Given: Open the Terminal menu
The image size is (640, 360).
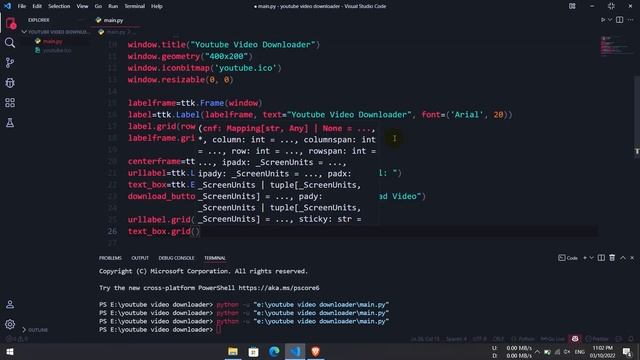Looking at the screenshot, I should (134, 6).
